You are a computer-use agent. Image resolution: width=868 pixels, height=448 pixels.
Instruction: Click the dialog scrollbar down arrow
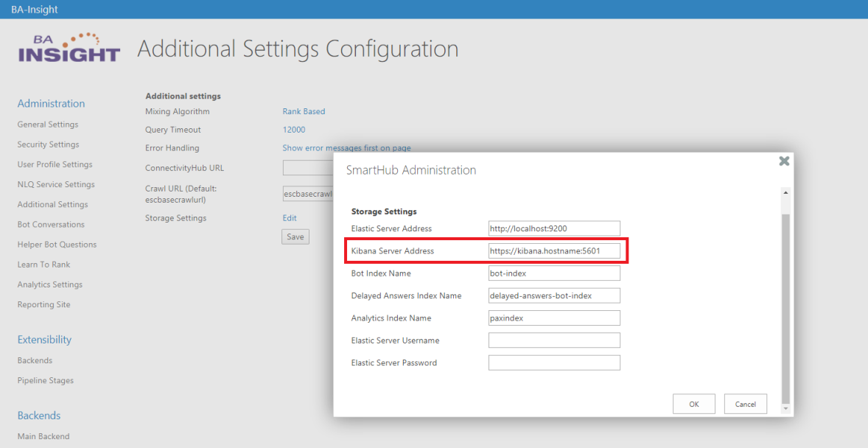click(785, 408)
